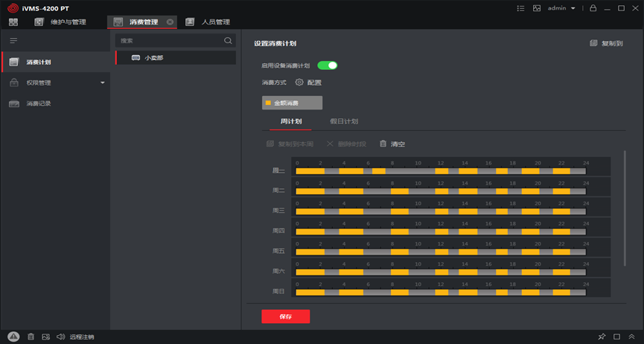Collapse the left sidebar with hamburger icon
The width and height of the screenshot is (644, 344).
pyautogui.click(x=13, y=40)
